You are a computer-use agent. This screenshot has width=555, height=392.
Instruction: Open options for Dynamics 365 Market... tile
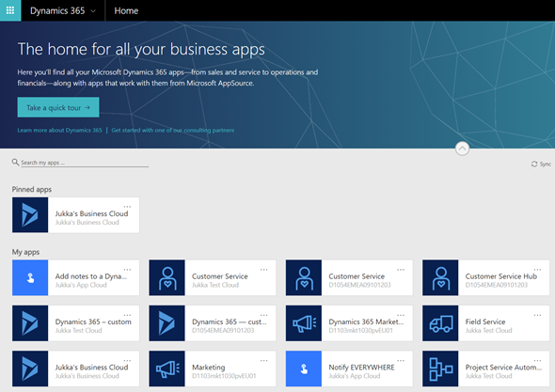(x=401, y=315)
